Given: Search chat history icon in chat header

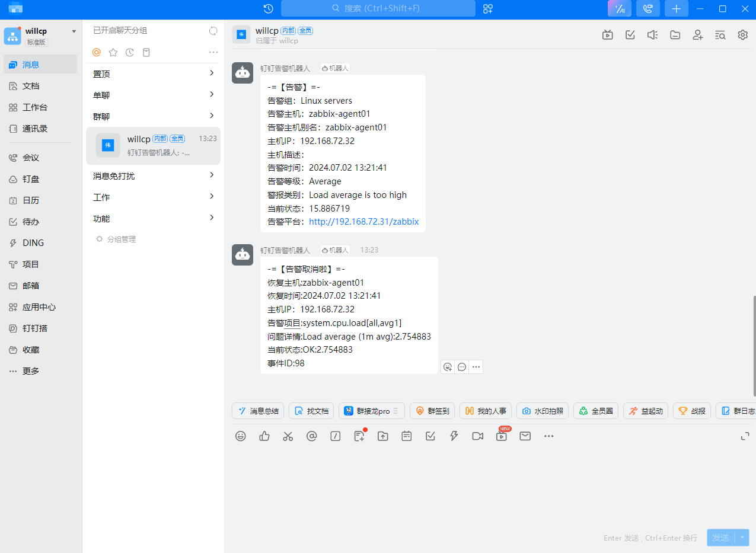Looking at the screenshot, I should (720, 35).
